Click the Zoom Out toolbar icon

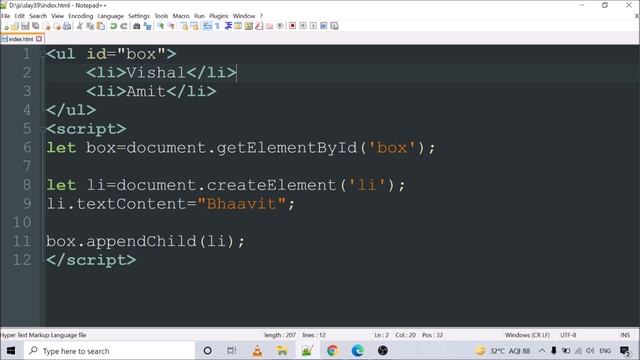[x=171, y=26]
